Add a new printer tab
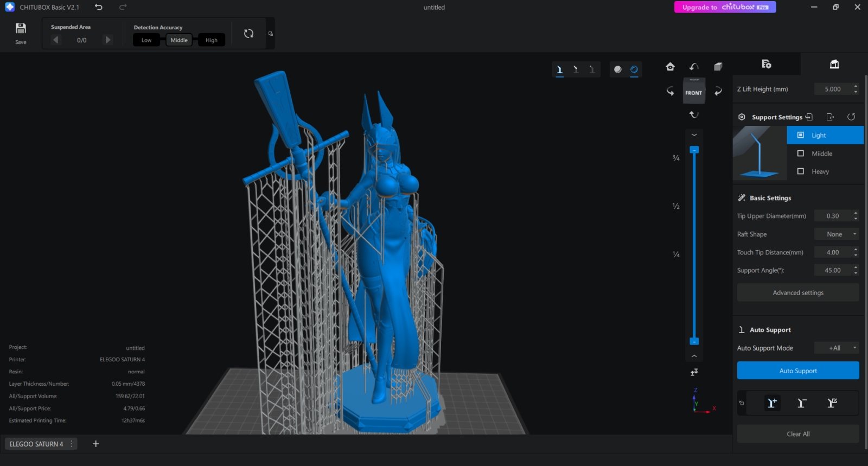This screenshot has width=868, height=466. coord(96,444)
